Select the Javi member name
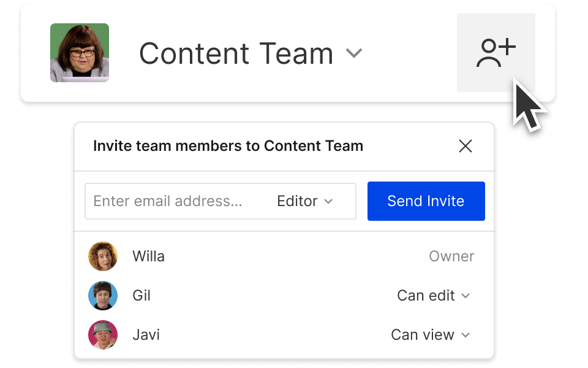The width and height of the screenshot is (588, 368). (146, 335)
